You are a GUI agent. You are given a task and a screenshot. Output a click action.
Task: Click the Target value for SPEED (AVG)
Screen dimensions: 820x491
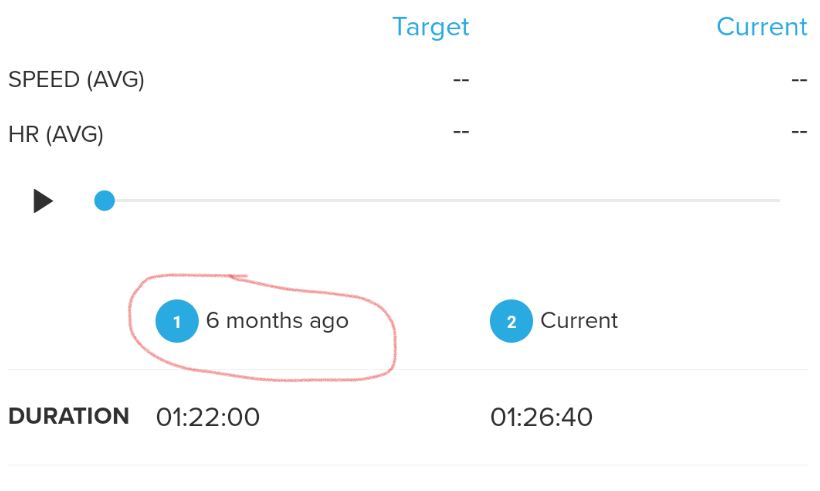460,81
